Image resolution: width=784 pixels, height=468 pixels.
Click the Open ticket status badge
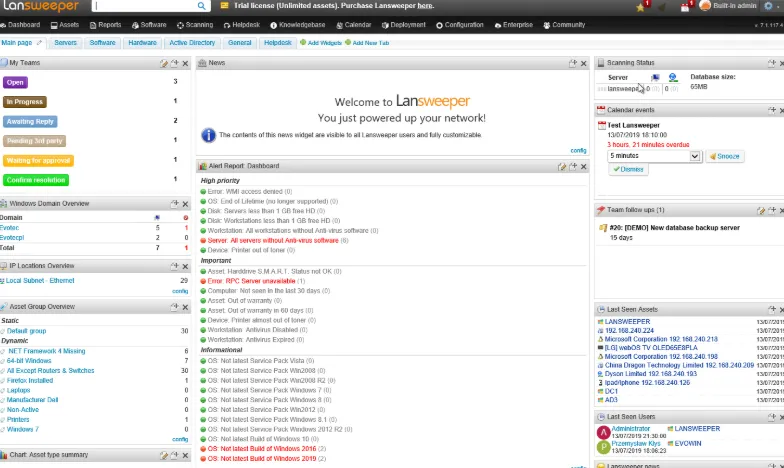[15, 82]
